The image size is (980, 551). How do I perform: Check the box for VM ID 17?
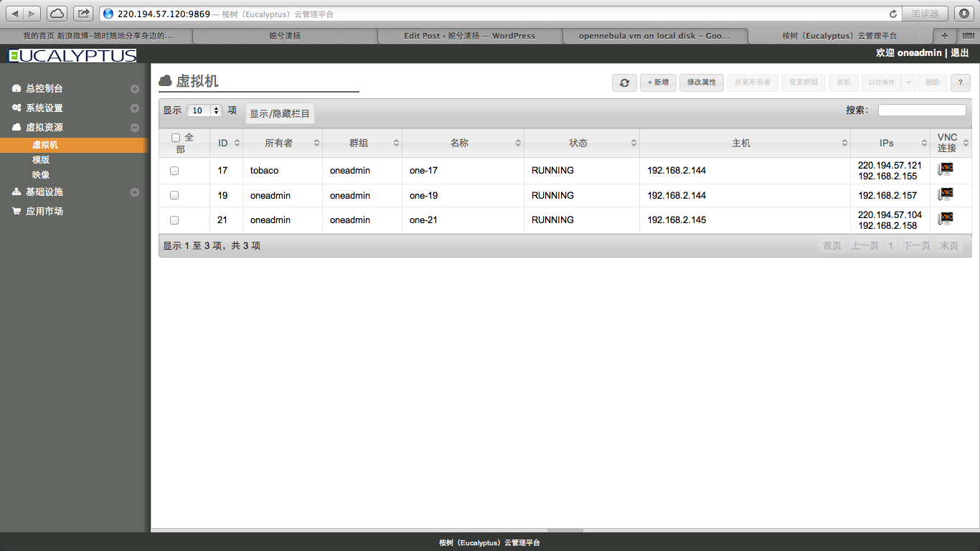(174, 171)
